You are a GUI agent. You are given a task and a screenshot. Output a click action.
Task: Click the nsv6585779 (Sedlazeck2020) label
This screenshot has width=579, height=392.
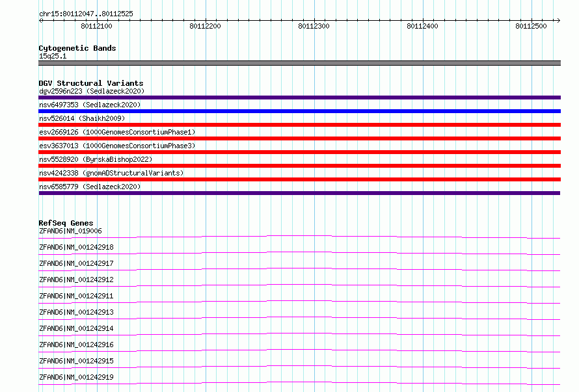[x=90, y=187]
